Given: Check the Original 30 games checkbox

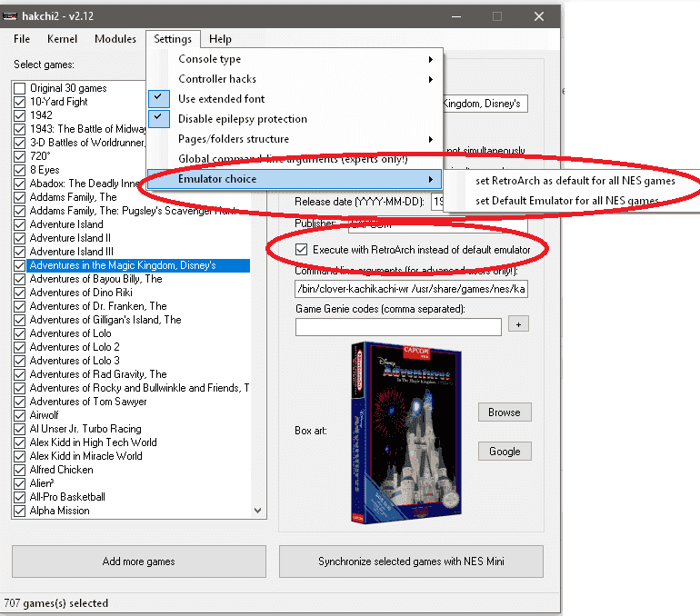Looking at the screenshot, I should pos(19,88).
